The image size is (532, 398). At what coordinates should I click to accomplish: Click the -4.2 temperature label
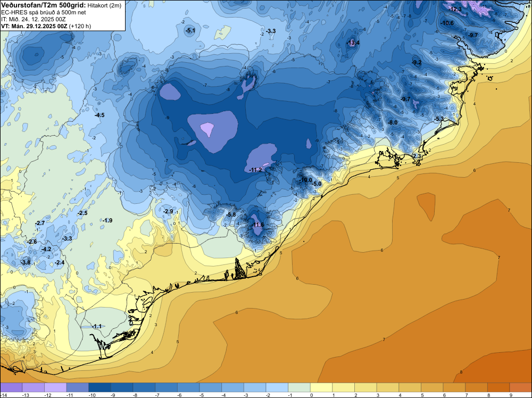click(x=46, y=249)
